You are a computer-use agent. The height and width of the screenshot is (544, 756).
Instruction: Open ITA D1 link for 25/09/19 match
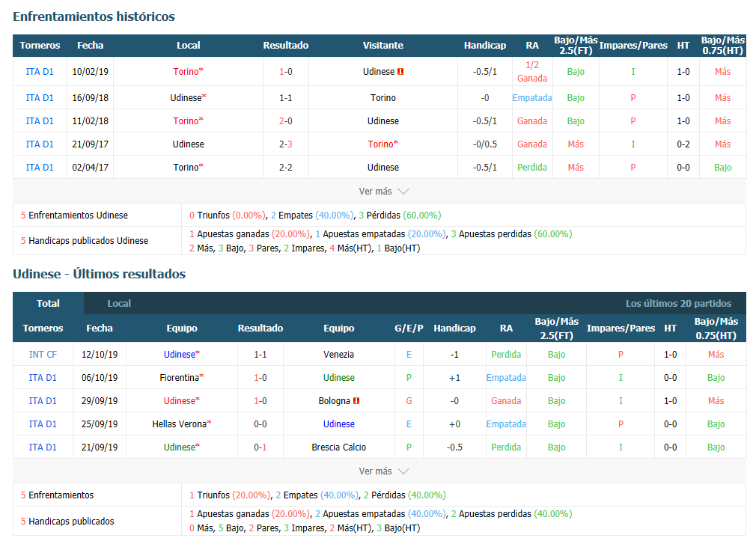click(x=43, y=424)
